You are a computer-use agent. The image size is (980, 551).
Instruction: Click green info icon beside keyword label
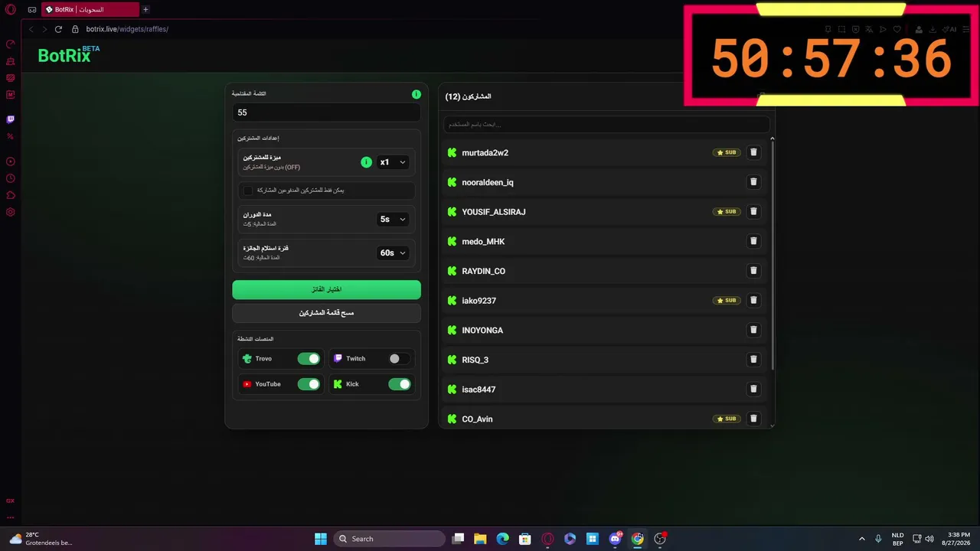pyautogui.click(x=416, y=94)
